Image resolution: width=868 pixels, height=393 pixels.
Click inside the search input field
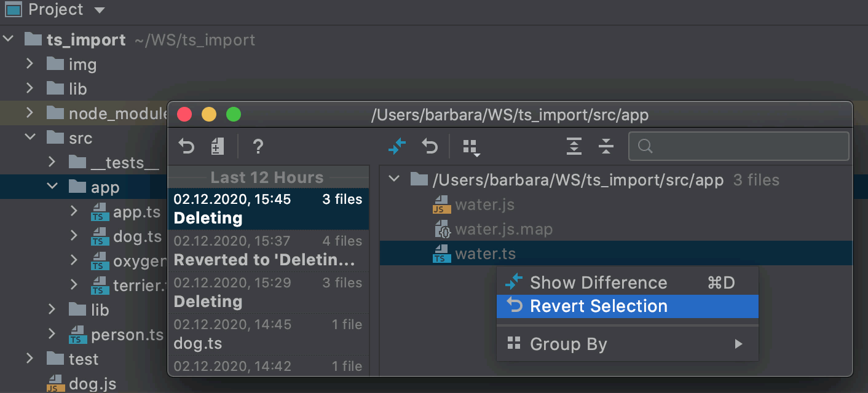[x=738, y=146]
